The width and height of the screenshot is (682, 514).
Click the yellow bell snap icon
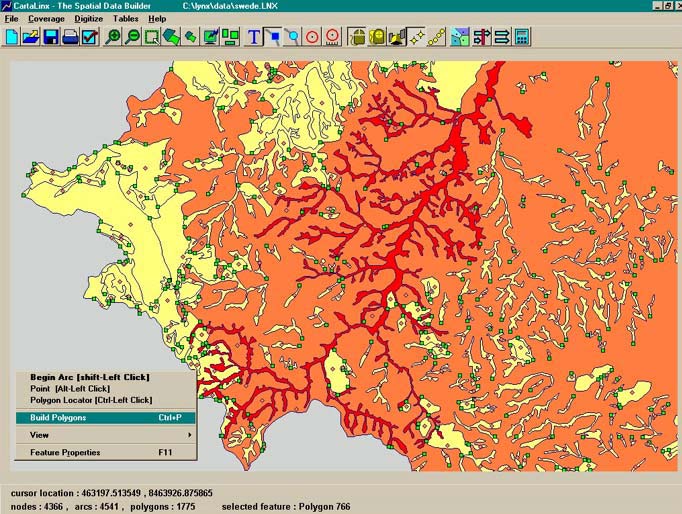point(397,37)
